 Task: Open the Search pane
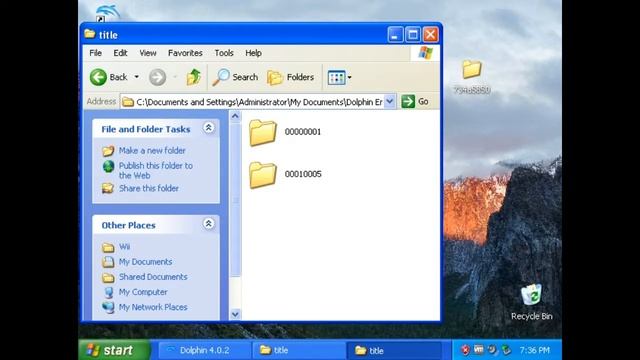(235, 77)
